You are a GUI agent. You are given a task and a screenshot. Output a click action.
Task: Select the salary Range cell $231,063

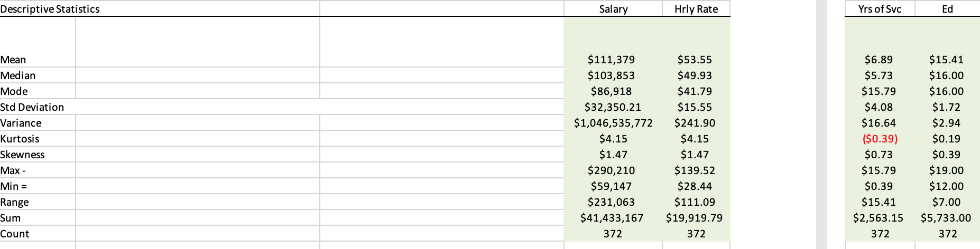click(612, 202)
